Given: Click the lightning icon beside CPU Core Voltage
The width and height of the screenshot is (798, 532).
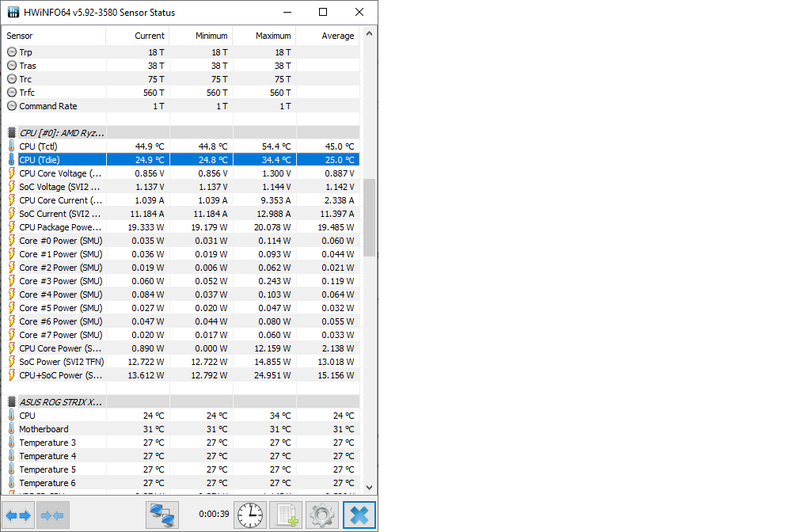Looking at the screenshot, I should 12,173.
